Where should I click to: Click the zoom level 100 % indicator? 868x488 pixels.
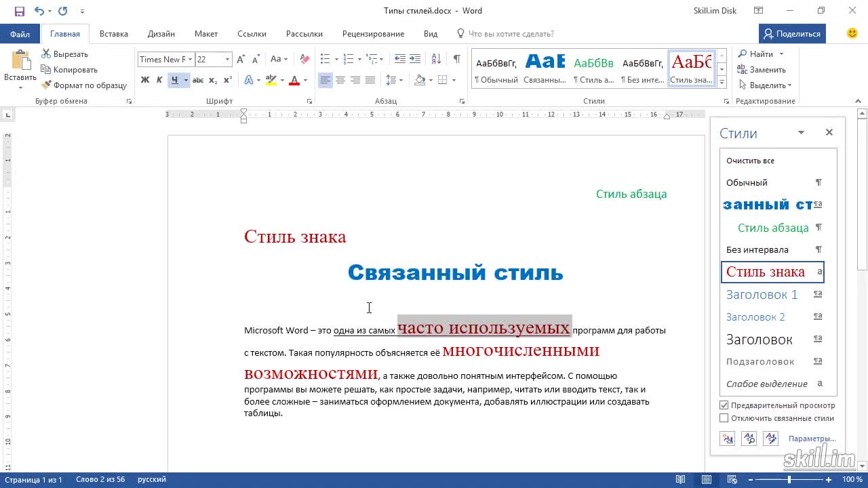[x=852, y=480]
